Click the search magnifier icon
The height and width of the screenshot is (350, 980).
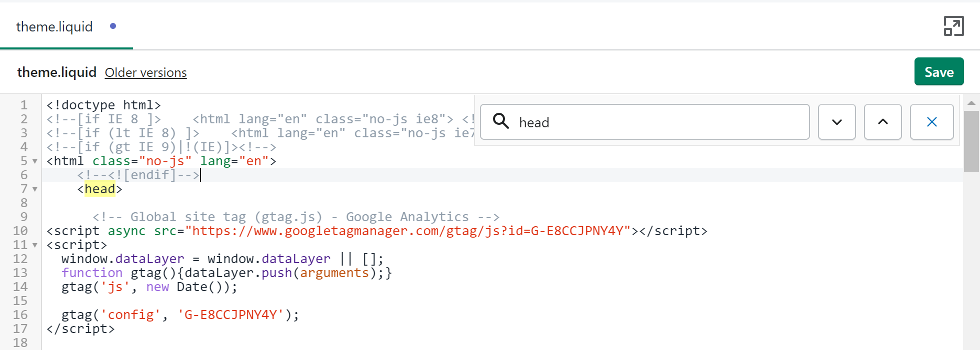click(x=500, y=121)
